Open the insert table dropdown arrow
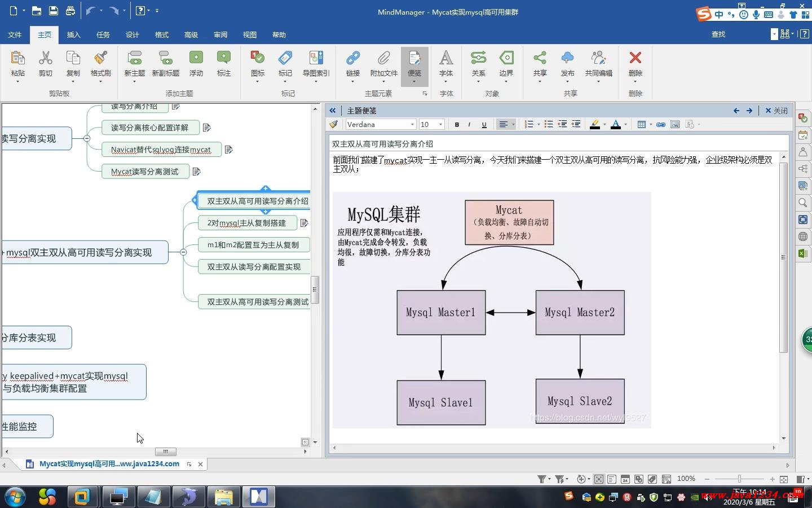This screenshot has width=812, height=508. [651, 125]
